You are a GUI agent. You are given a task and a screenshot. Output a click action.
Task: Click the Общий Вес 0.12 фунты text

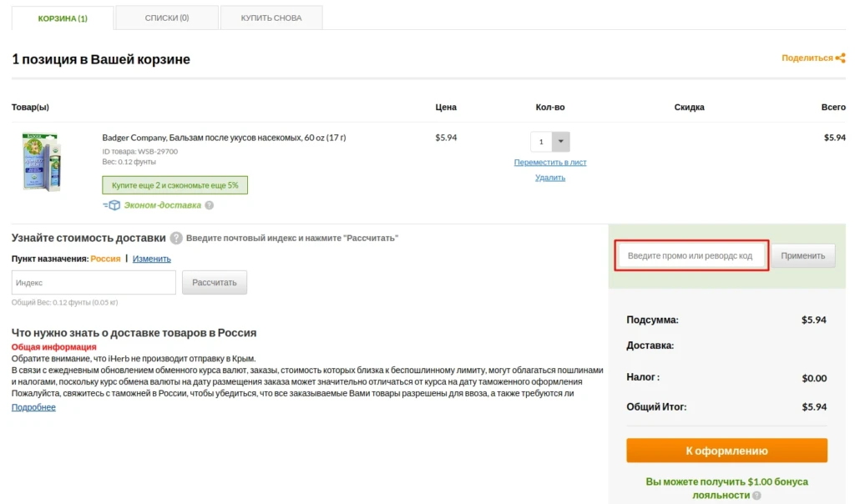pyautogui.click(x=64, y=302)
